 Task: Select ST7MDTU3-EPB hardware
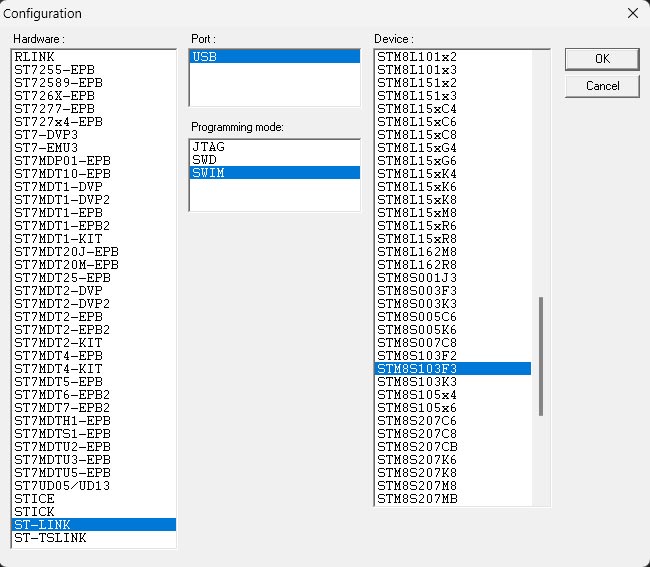pyautogui.click(x=94, y=460)
